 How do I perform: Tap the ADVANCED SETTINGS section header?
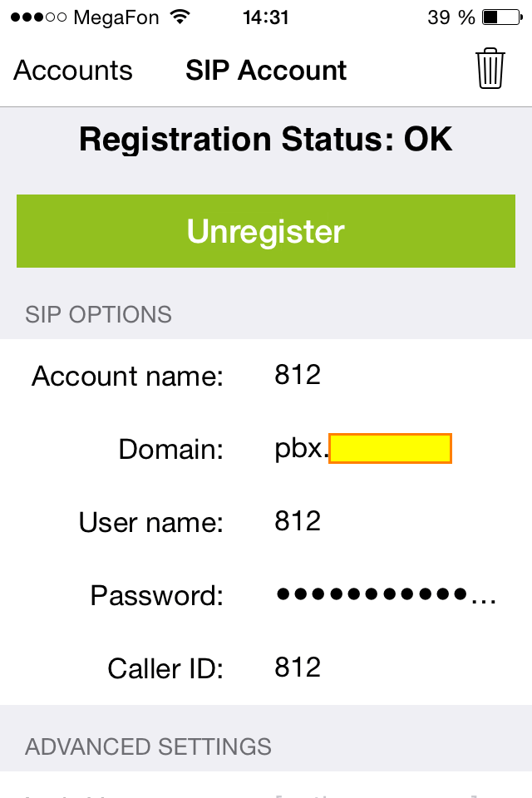coord(148,746)
